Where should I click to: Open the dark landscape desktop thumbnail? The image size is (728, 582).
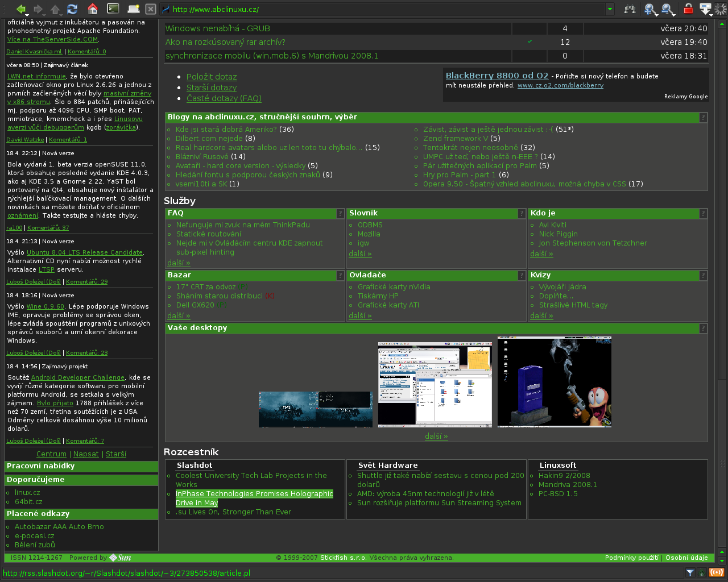[x=316, y=409]
